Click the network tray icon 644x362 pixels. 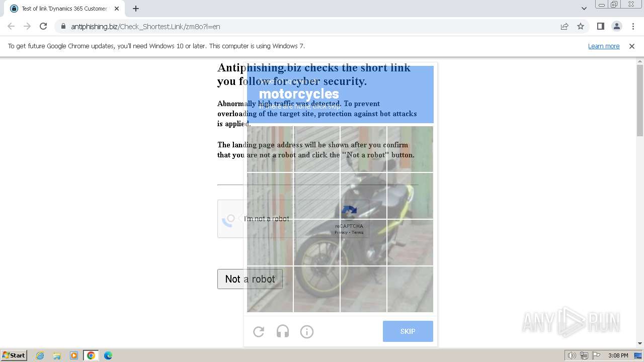(x=584, y=355)
